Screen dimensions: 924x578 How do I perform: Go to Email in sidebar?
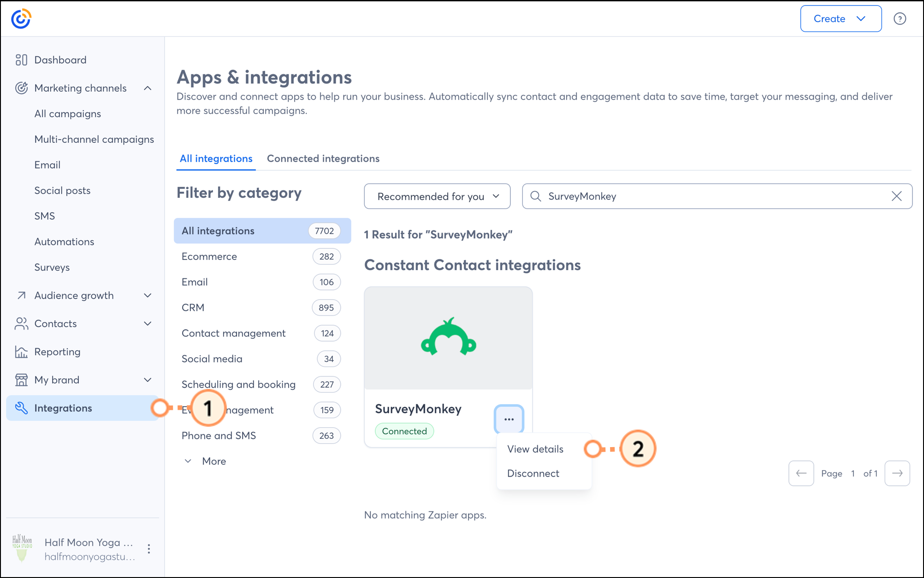(47, 165)
